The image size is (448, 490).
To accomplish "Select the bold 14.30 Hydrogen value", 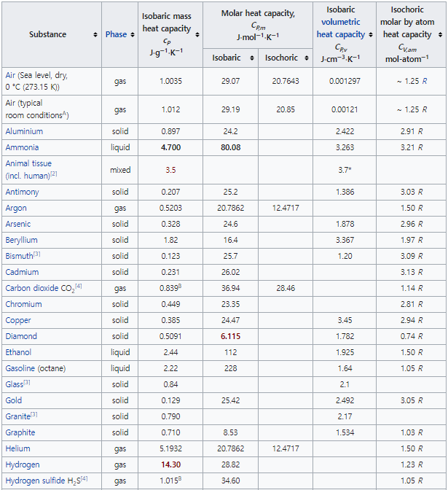I will click(170, 465).
